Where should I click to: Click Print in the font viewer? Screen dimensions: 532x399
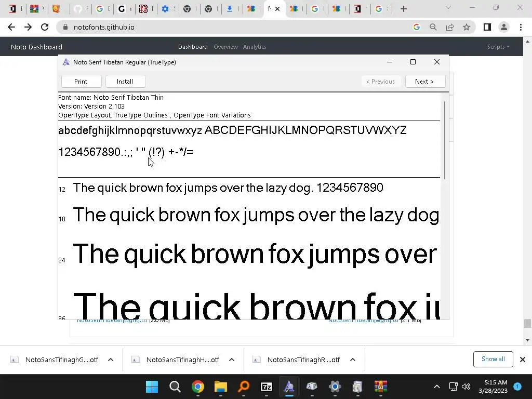click(81, 82)
